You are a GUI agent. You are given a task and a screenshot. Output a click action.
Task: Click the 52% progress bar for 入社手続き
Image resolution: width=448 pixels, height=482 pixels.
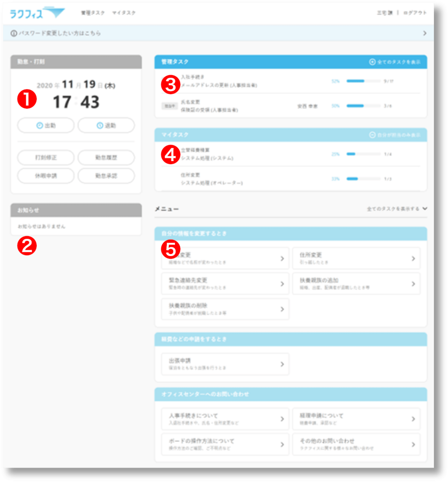coord(363,81)
